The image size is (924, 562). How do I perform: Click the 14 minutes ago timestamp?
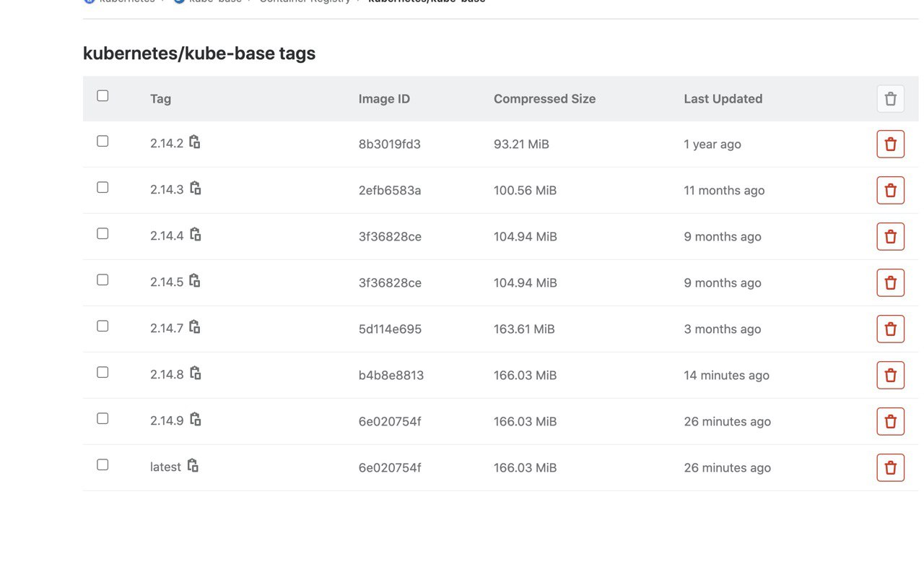tap(726, 376)
